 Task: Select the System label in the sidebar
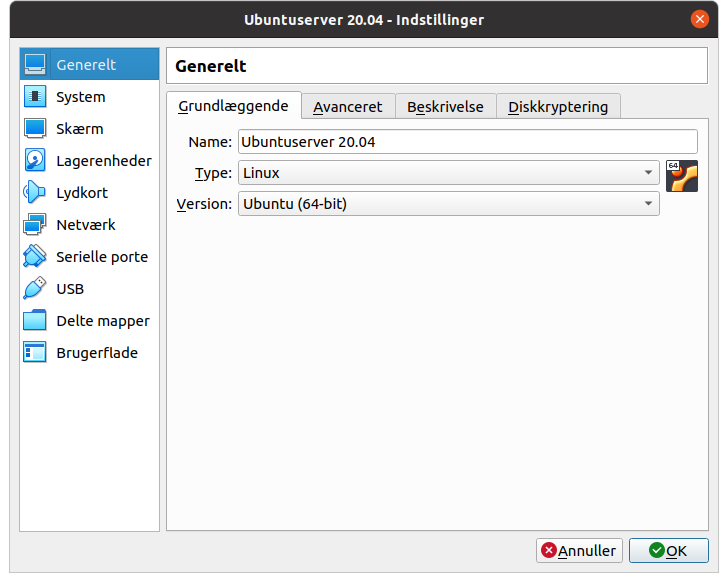tap(81, 97)
